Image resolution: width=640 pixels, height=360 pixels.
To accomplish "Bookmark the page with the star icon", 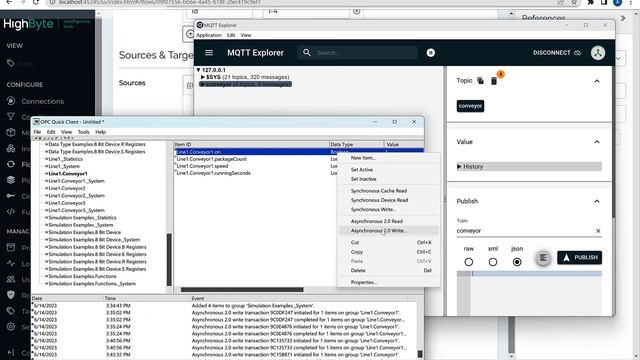I will point(574,2).
